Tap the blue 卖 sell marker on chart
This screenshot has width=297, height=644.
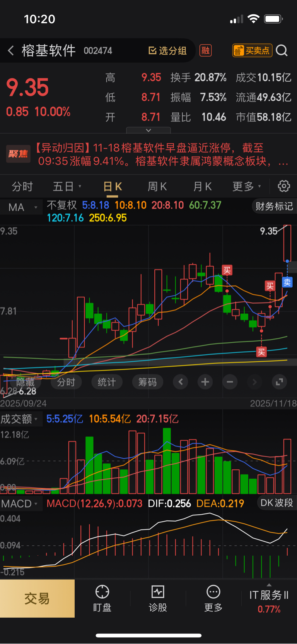tap(287, 282)
